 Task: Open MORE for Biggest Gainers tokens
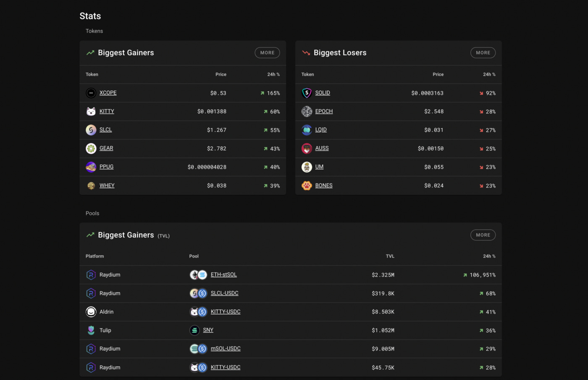[x=267, y=53]
